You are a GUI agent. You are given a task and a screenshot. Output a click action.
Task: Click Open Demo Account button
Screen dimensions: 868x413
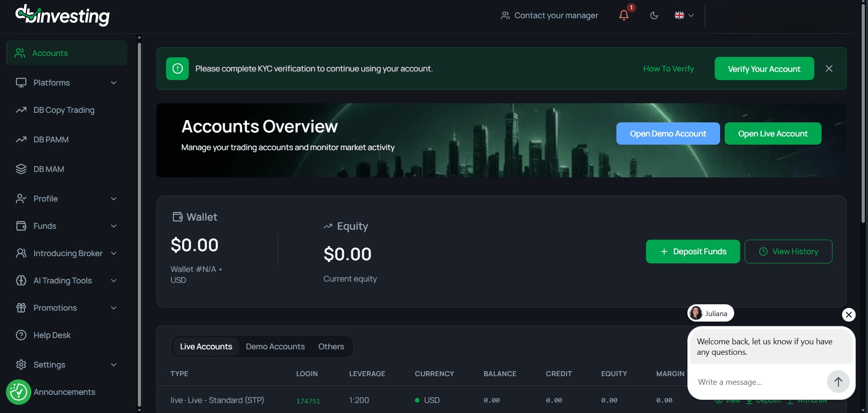click(x=668, y=134)
